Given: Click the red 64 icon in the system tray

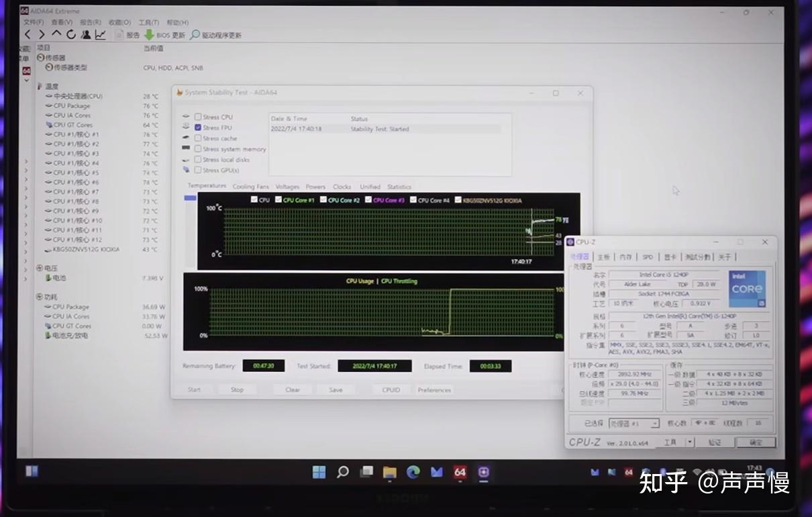Looking at the screenshot, I should click(x=629, y=473).
